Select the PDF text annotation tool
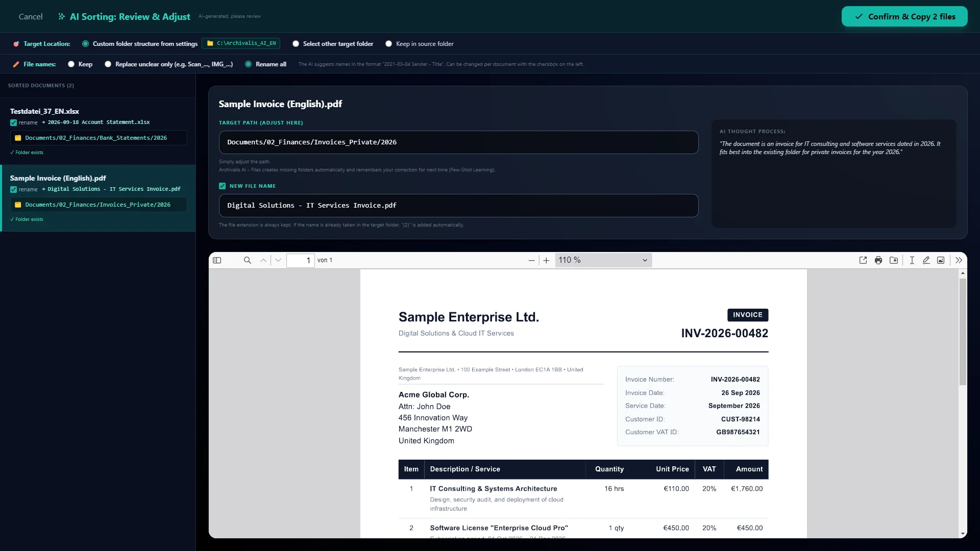This screenshot has height=551, width=980. [x=912, y=260]
